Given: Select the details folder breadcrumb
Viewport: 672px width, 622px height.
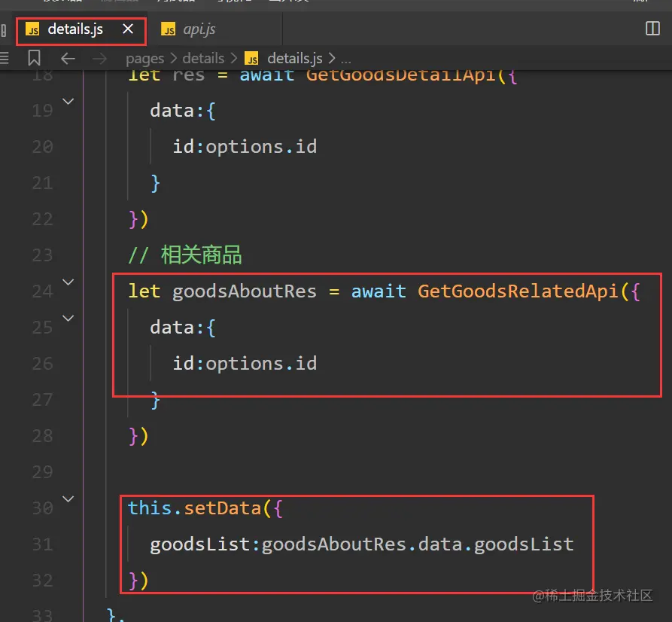Looking at the screenshot, I should pos(203,58).
